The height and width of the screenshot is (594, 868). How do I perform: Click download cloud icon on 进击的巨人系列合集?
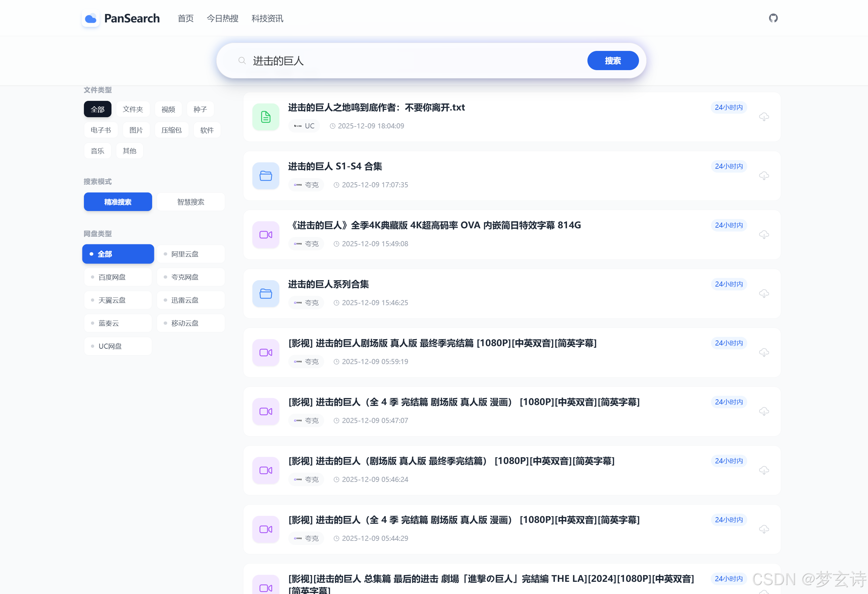pyautogui.click(x=764, y=293)
